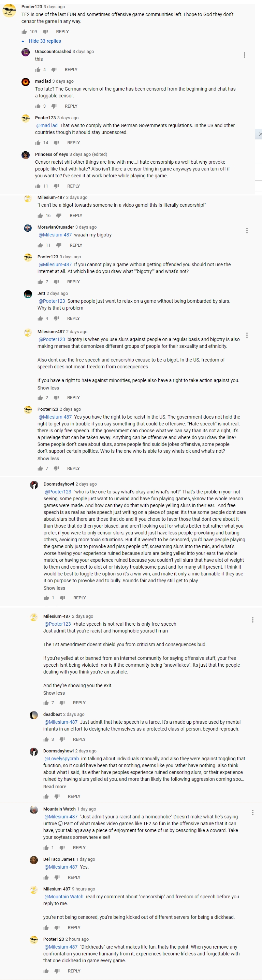Open options menu on Mountain Watch's comment
Image resolution: width=262 pixels, height=980 pixels.
(x=253, y=813)
